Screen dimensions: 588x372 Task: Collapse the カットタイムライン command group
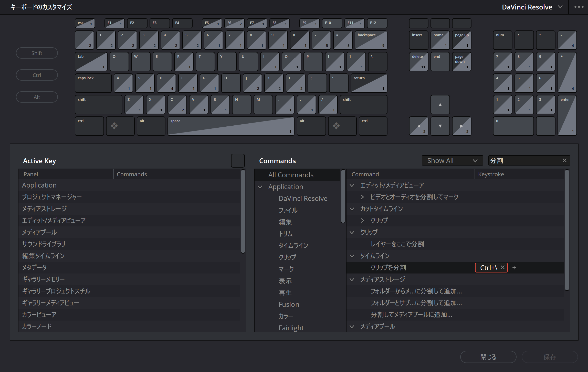(352, 209)
